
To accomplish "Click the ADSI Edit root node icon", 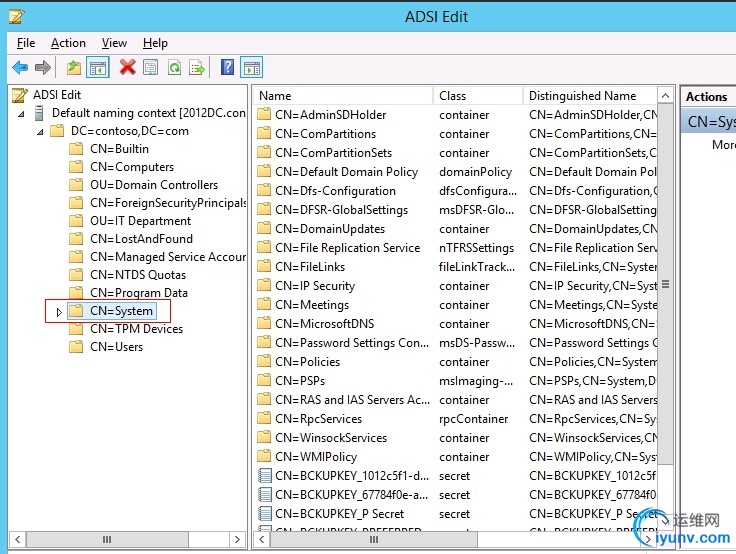I will point(20,95).
